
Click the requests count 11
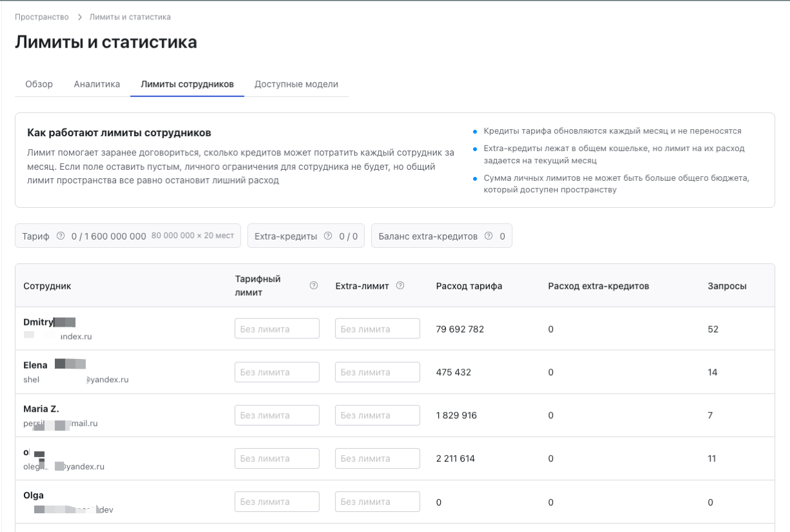pyautogui.click(x=712, y=459)
